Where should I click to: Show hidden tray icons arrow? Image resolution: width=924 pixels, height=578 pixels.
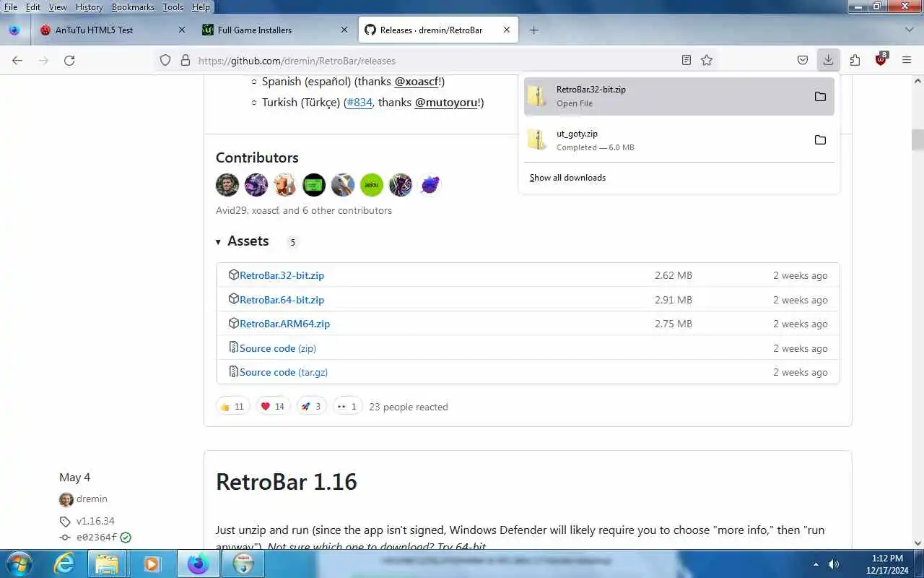tap(816, 564)
